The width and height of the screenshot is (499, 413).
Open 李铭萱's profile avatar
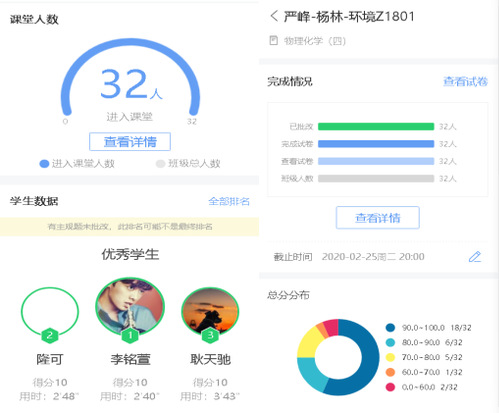tap(130, 306)
